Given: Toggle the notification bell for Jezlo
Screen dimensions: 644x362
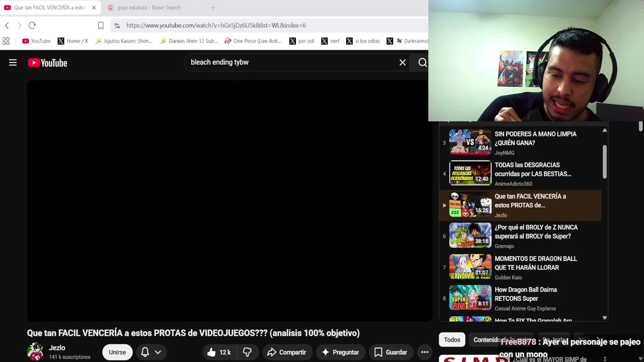Looking at the screenshot, I should coord(145,352).
